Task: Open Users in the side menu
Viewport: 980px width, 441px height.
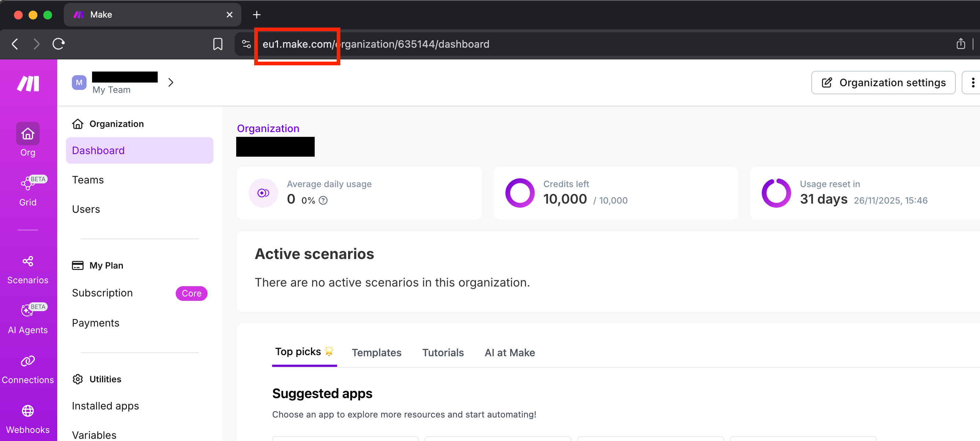Action: tap(86, 209)
